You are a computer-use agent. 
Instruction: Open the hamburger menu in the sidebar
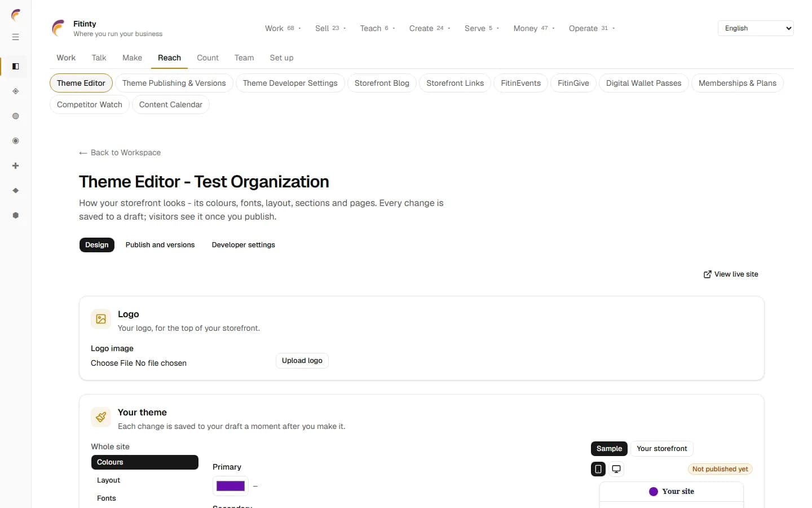[x=16, y=37]
